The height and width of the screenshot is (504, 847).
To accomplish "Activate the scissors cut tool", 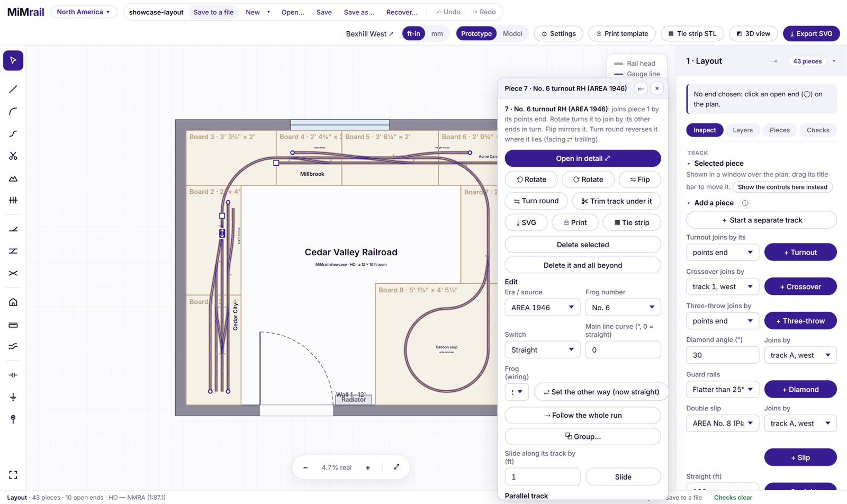I will (13, 156).
